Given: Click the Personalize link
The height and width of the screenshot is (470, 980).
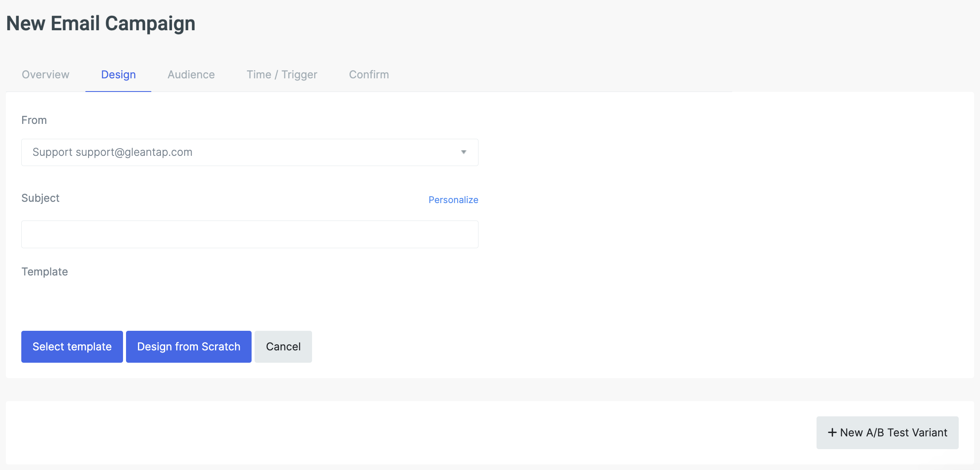Looking at the screenshot, I should coord(453,200).
